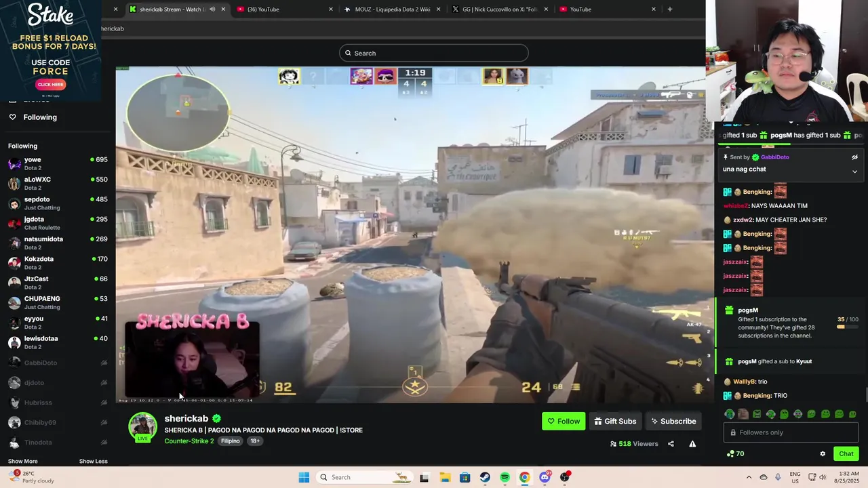Open File Explorer from taskbar
868x488 pixels.
(x=445, y=477)
